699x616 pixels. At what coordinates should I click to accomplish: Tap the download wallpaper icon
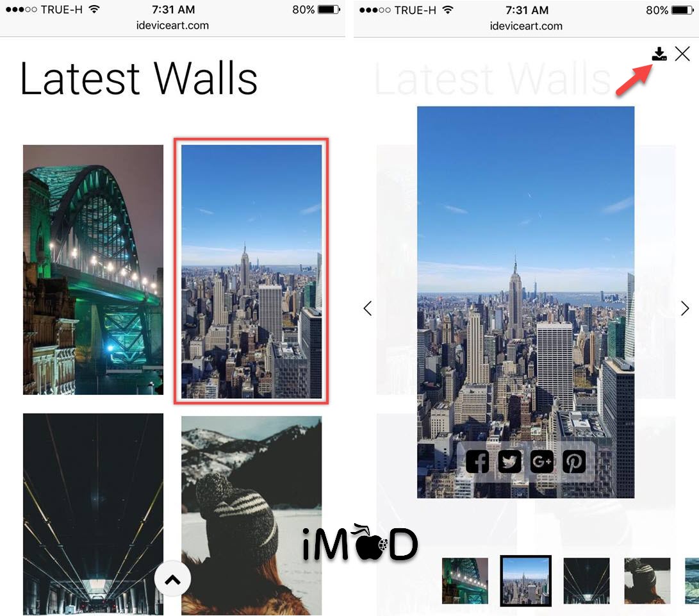[659, 54]
